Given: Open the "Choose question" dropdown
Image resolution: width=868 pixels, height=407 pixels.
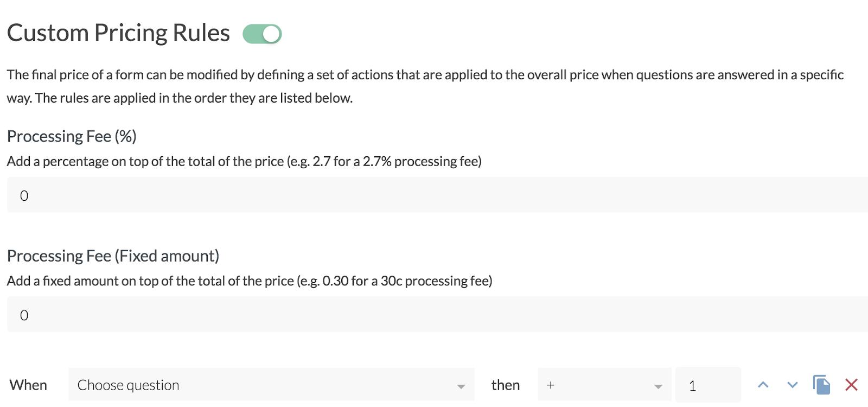Looking at the screenshot, I should pos(266,385).
